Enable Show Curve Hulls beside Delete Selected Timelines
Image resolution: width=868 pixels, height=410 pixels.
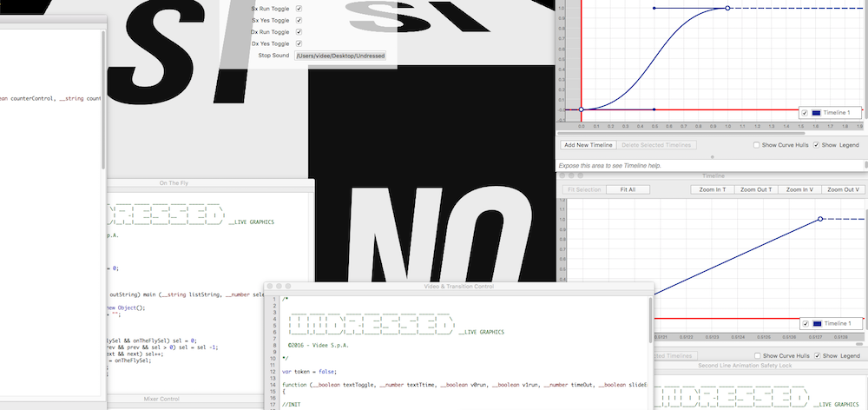758,145
